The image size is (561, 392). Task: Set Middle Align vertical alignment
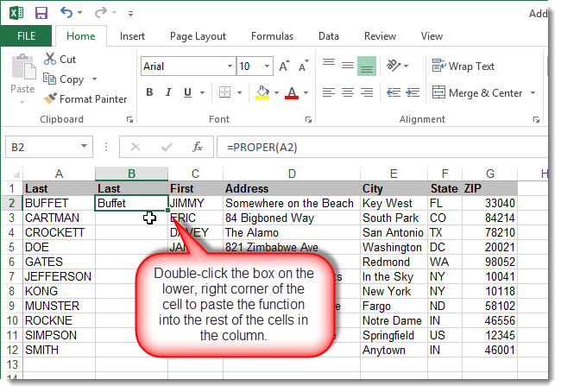click(348, 66)
